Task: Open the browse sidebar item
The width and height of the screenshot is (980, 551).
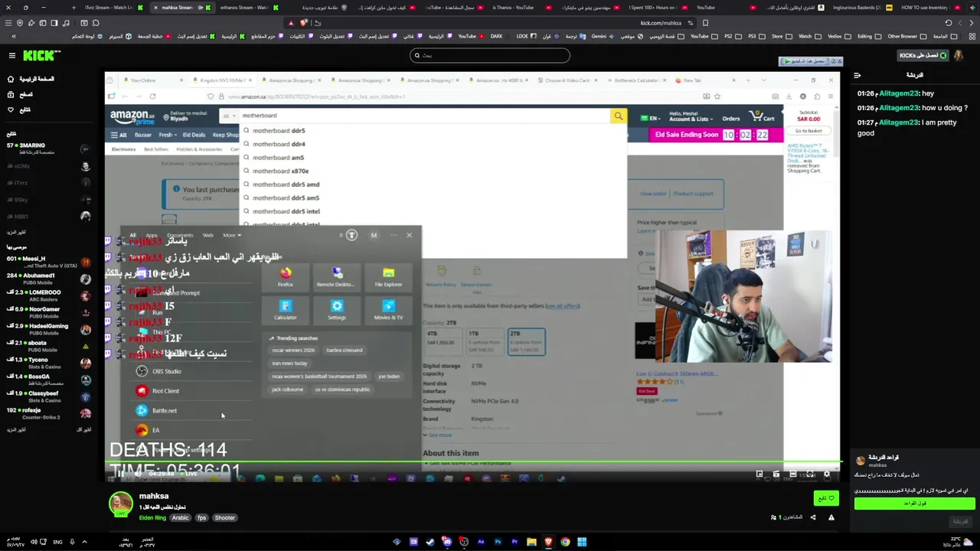Action: (19, 94)
